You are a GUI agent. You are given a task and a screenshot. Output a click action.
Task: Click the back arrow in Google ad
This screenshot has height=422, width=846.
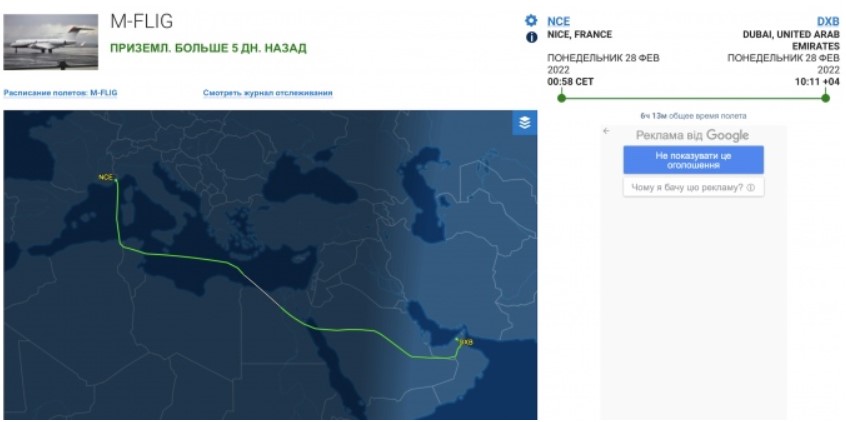[606, 133]
